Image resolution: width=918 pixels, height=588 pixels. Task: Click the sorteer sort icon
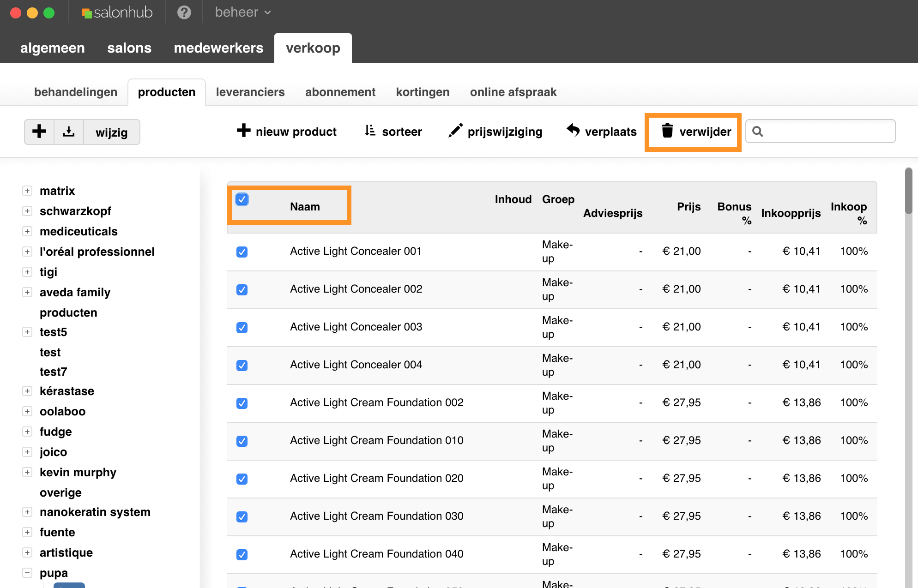[370, 131]
